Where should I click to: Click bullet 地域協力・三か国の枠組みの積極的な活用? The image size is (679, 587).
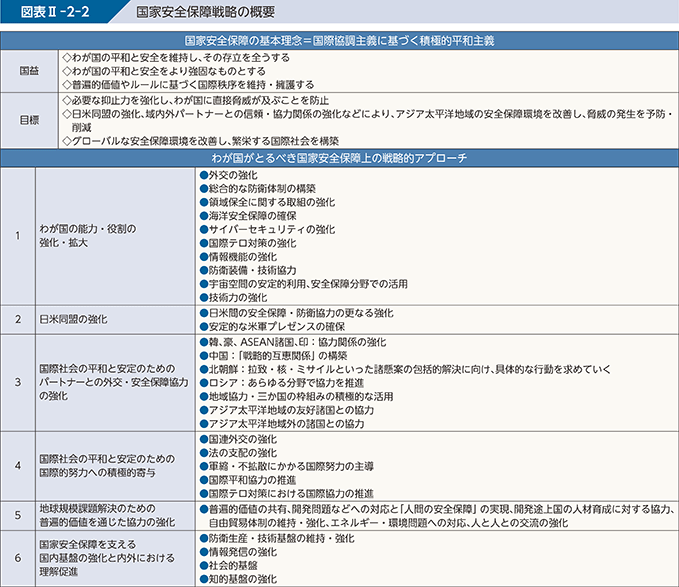[297, 397]
